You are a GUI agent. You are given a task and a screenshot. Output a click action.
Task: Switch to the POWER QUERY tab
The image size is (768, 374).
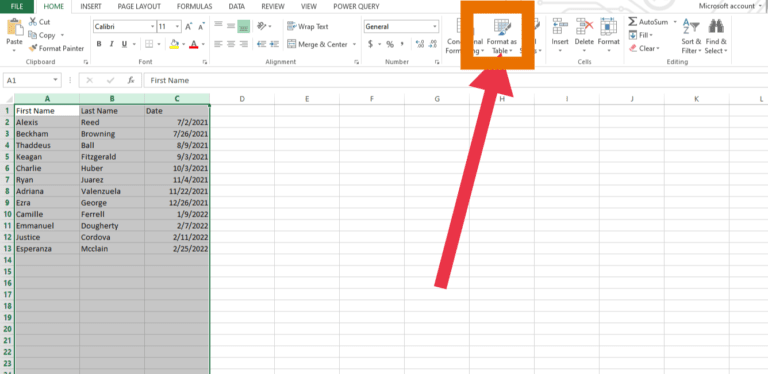click(x=356, y=6)
